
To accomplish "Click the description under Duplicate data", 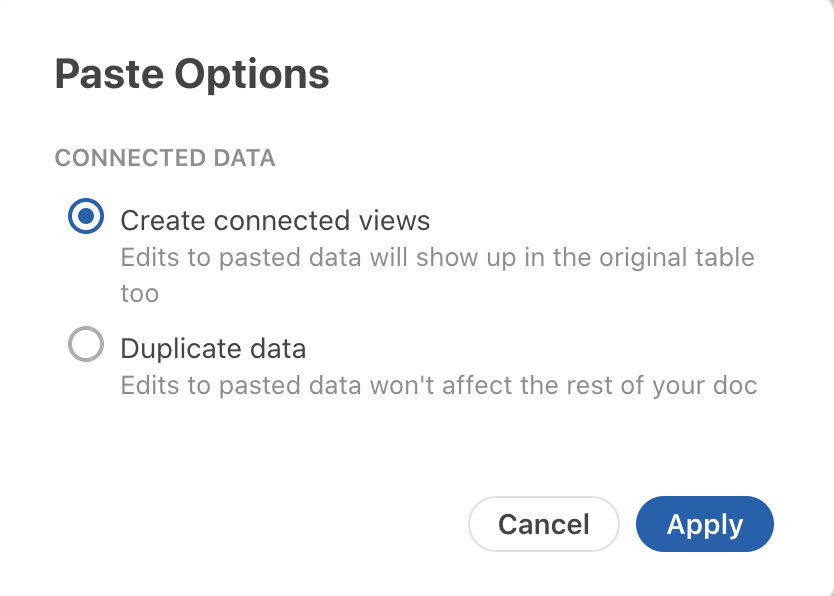I will point(438,385).
